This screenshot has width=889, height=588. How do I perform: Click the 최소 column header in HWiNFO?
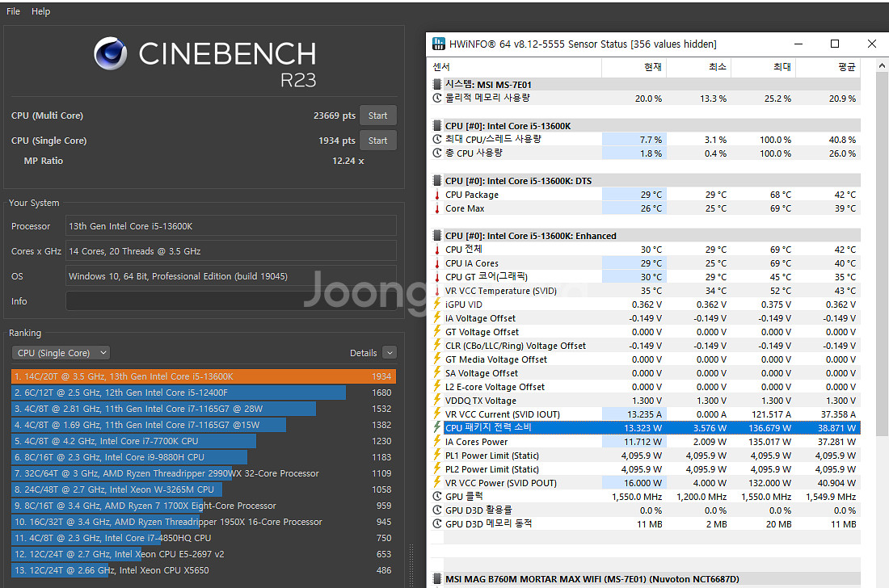[698, 67]
